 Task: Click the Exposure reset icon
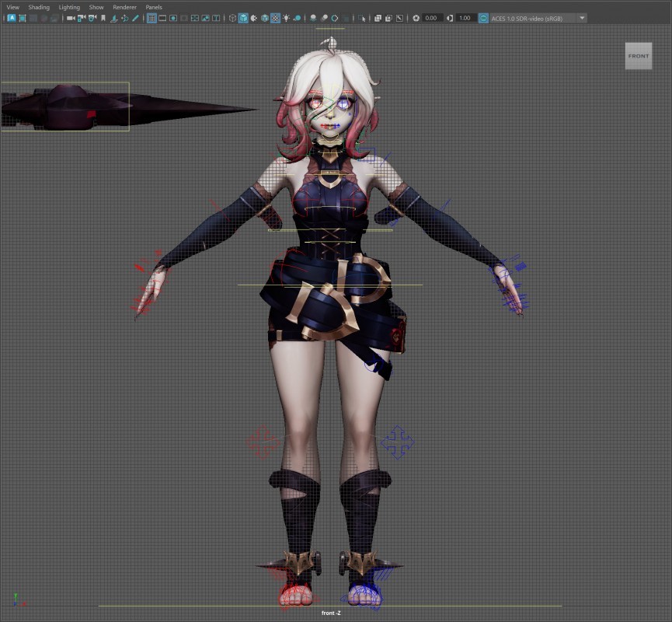coord(416,18)
